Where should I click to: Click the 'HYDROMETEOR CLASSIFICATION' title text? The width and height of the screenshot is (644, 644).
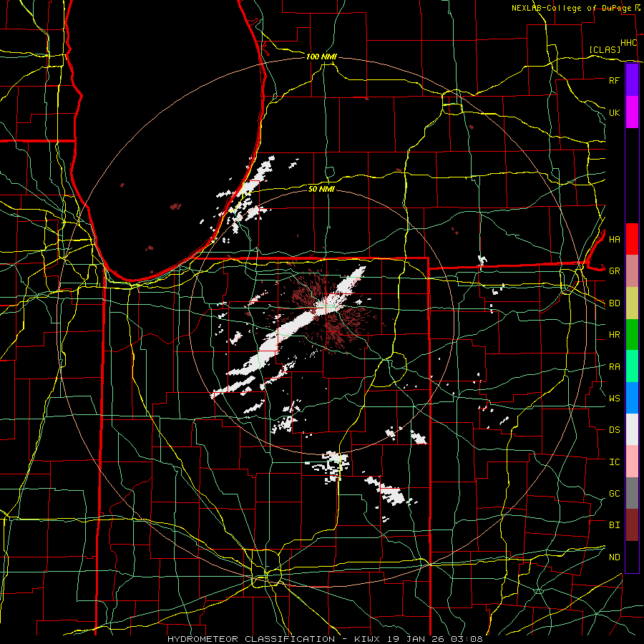pyautogui.click(x=251, y=639)
